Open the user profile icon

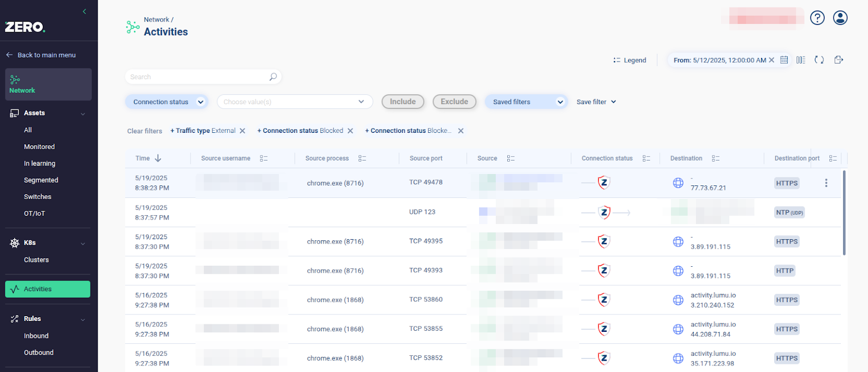(840, 18)
